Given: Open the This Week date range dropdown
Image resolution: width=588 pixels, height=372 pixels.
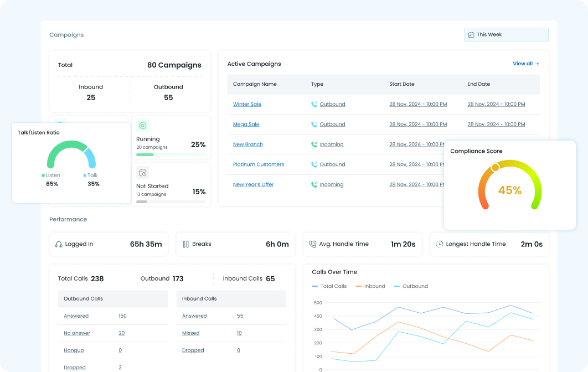Looking at the screenshot, I should [x=506, y=35].
